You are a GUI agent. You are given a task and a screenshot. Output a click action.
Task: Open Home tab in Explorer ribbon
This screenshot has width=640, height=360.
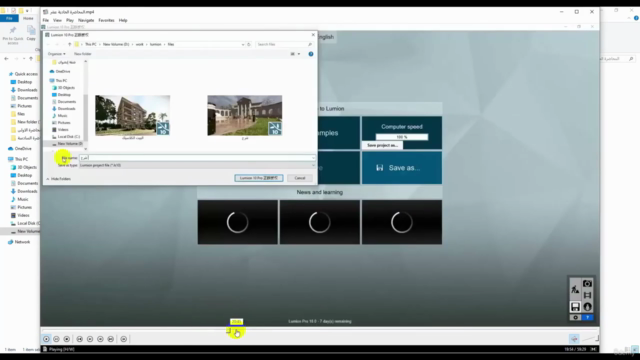[x=28, y=18]
